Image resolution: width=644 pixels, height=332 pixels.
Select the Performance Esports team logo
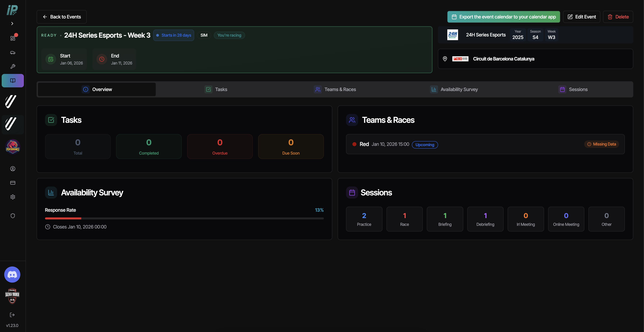point(13,147)
